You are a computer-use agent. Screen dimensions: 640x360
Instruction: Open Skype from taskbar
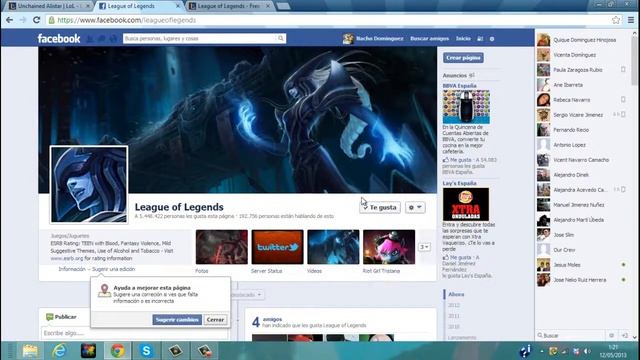[146, 351]
